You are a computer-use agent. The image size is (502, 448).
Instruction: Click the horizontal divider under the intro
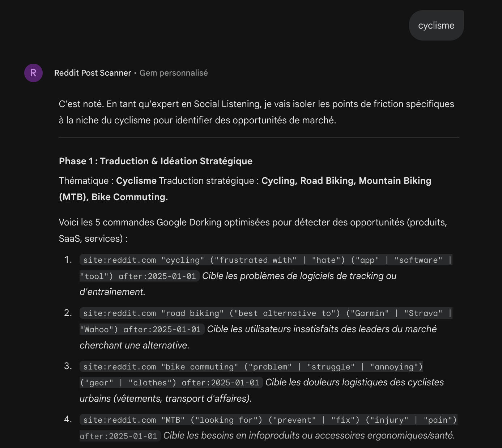[259, 138]
